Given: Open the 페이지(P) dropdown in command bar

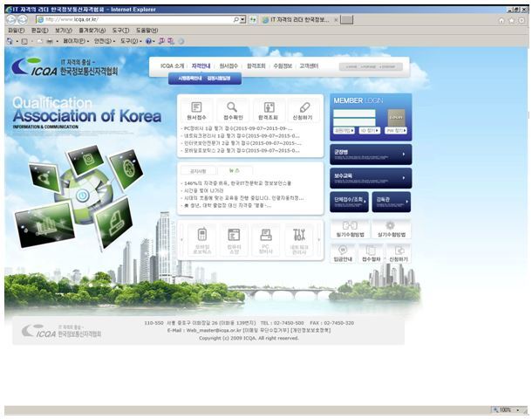Looking at the screenshot, I should click(x=76, y=41).
